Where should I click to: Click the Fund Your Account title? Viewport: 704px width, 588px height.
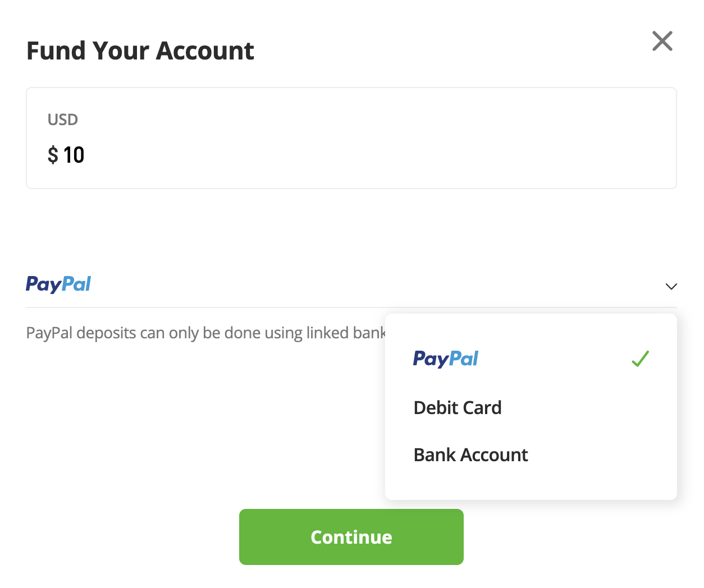click(x=140, y=50)
